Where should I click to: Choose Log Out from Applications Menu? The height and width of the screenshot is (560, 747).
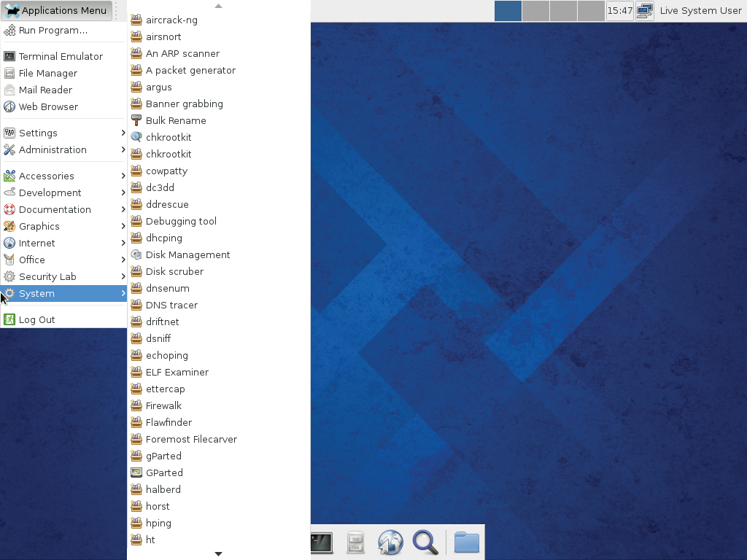point(36,319)
